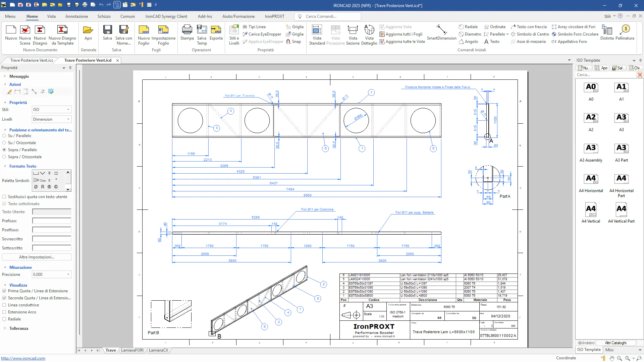This screenshot has height=362, width=644.
Task: Click Altre Impostazioni button
Action: pos(37,257)
